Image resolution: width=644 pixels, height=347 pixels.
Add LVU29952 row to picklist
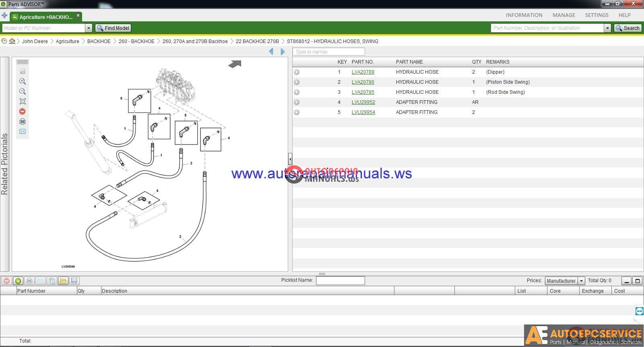coord(297,102)
